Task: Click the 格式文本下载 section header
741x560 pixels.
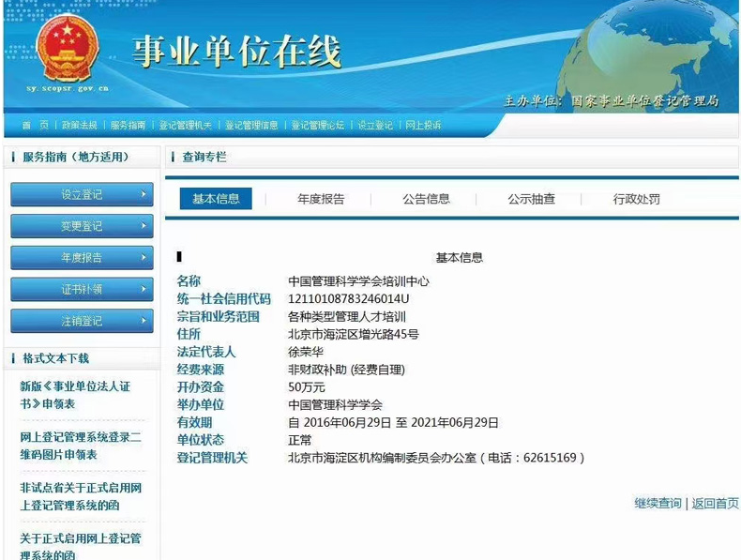Action: pyautogui.click(x=55, y=358)
